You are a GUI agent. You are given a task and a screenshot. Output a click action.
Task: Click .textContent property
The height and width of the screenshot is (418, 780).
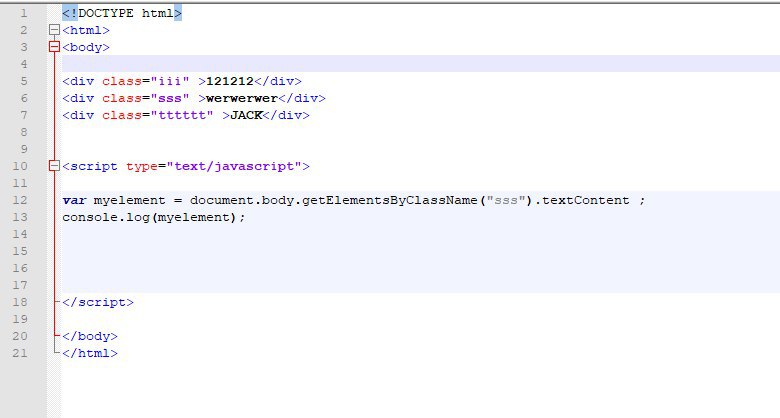582,200
